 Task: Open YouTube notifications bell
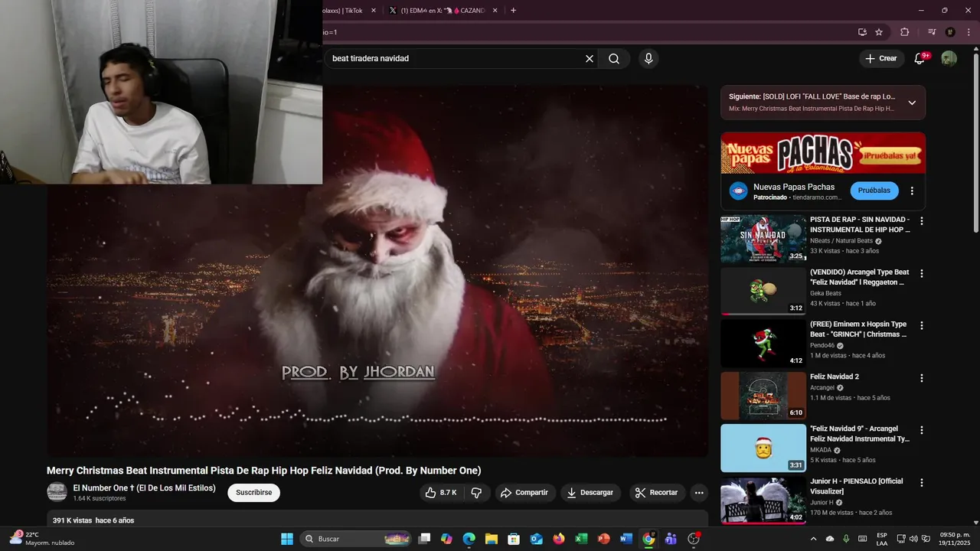click(920, 59)
